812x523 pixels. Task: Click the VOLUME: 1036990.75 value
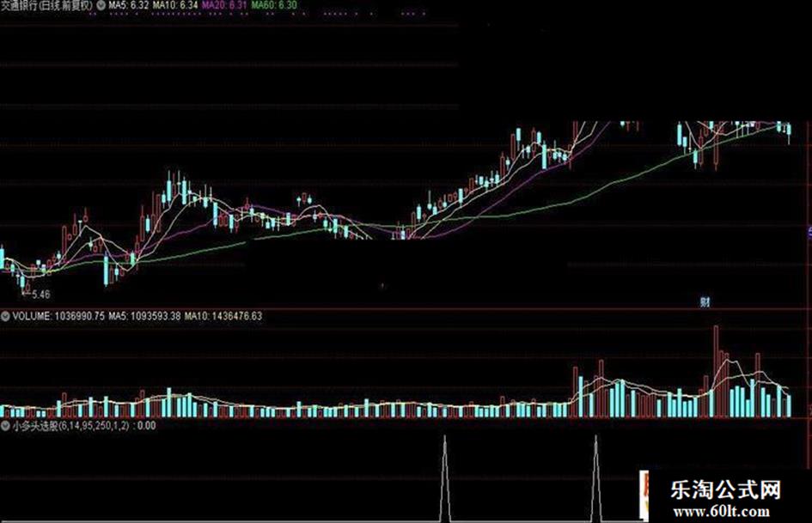(x=58, y=316)
